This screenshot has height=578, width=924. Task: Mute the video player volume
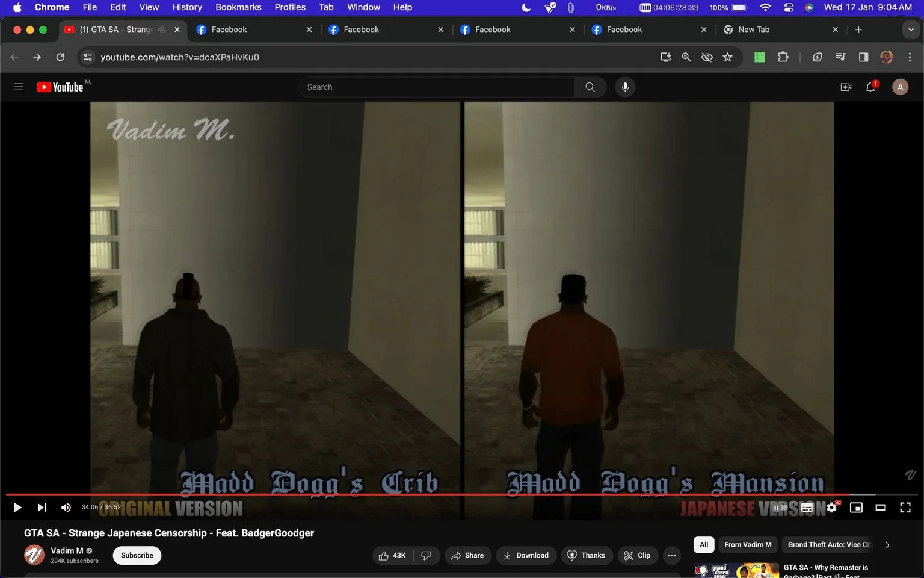pos(66,508)
